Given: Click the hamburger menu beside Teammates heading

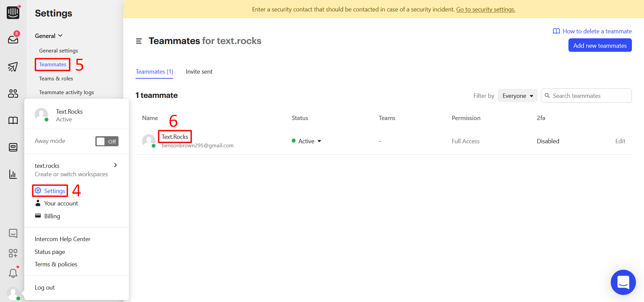Looking at the screenshot, I should tap(139, 41).
